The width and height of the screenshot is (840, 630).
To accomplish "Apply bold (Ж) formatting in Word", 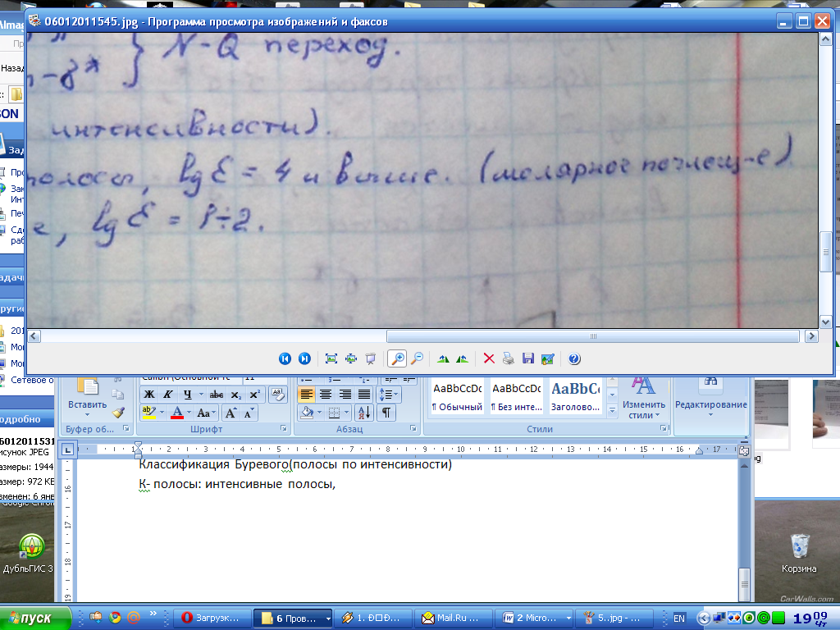I will (149, 395).
